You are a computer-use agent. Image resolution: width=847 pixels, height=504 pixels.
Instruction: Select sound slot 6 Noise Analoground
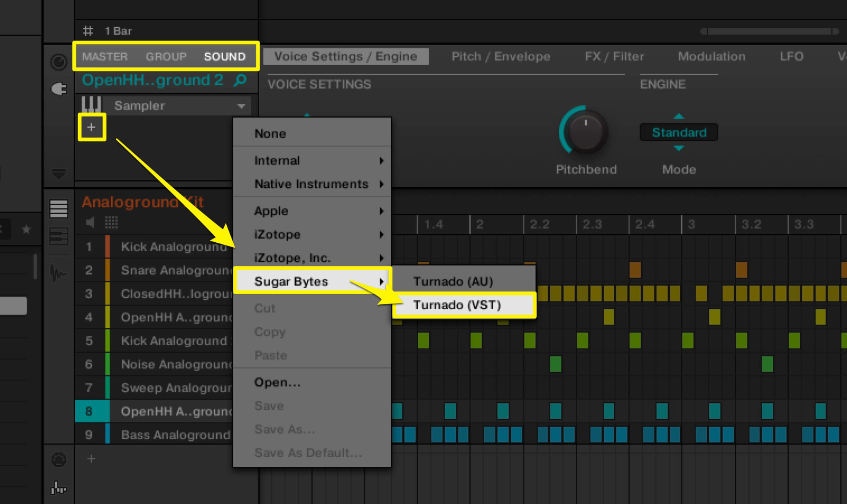(x=154, y=364)
